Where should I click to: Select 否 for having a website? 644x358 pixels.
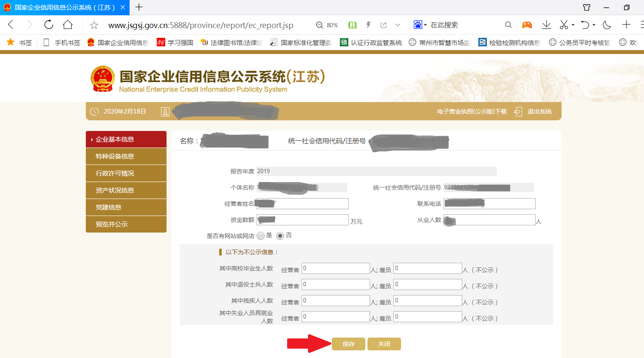(280, 236)
